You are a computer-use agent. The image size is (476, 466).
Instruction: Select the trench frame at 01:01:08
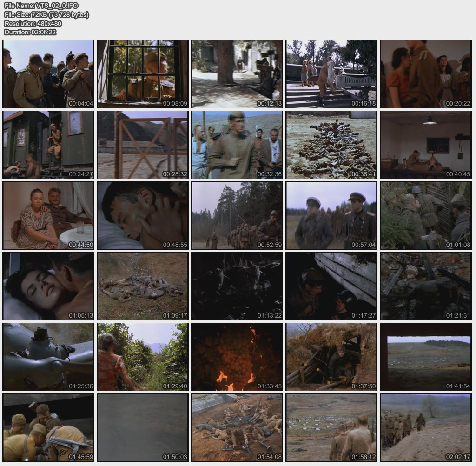click(x=426, y=216)
